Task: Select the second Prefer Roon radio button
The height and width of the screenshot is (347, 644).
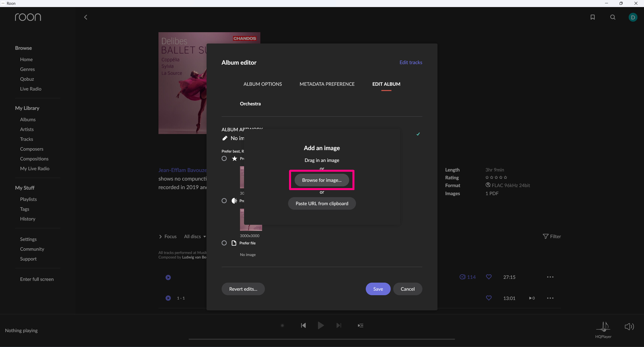Action: (224, 201)
